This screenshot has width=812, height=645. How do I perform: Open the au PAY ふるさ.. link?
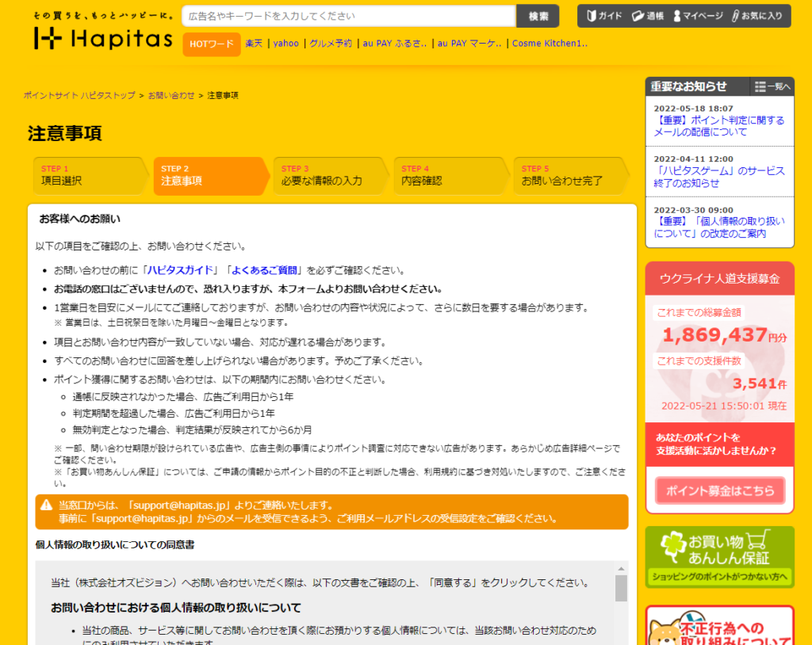pos(395,44)
